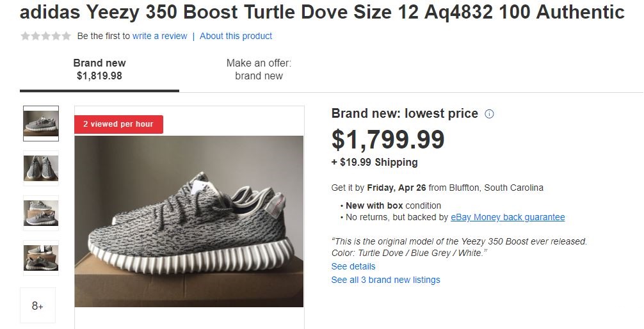Click the five-star rating icons
The image size is (644, 329).
(45, 36)
